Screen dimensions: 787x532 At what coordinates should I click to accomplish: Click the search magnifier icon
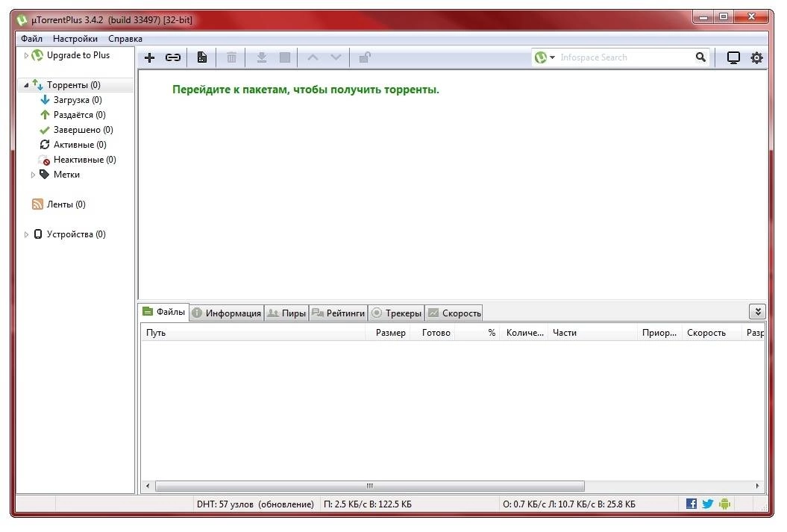[700, 57]
